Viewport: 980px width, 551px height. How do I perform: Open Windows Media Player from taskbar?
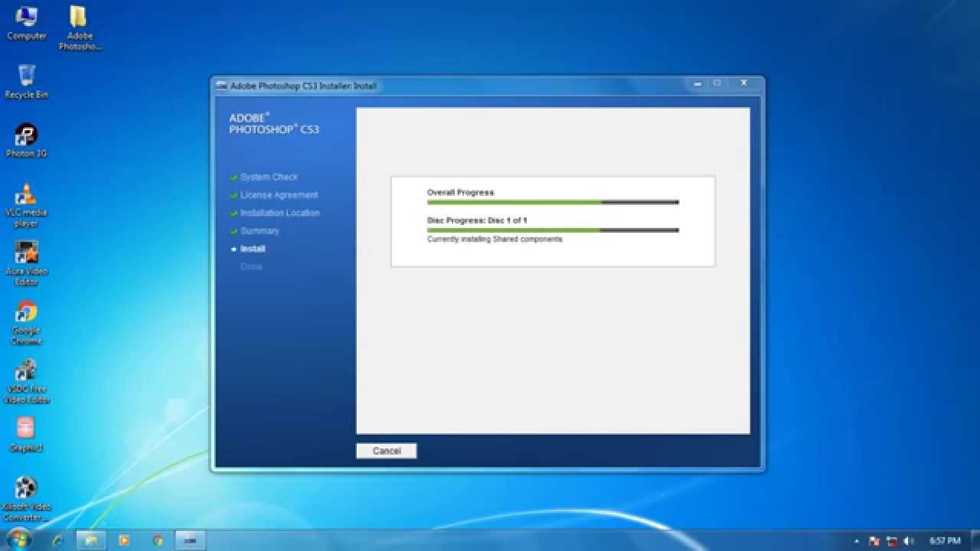tap(124, 540)
